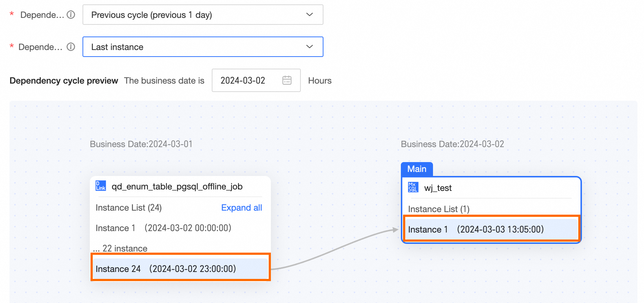
Task: Click Instance List (24) heading
Action: click(x=129, y=208)
